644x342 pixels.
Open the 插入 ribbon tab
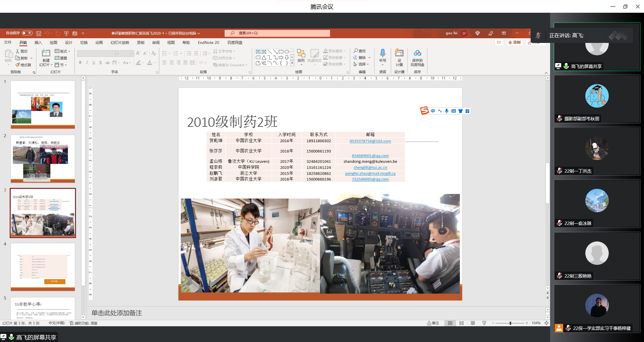tap(38, 43)
